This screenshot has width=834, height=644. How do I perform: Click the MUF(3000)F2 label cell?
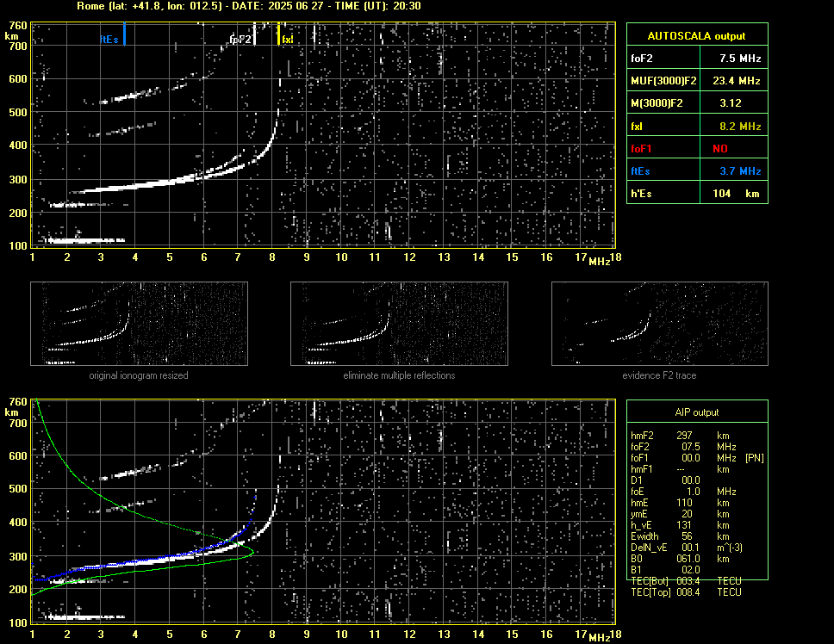point(663,81)
